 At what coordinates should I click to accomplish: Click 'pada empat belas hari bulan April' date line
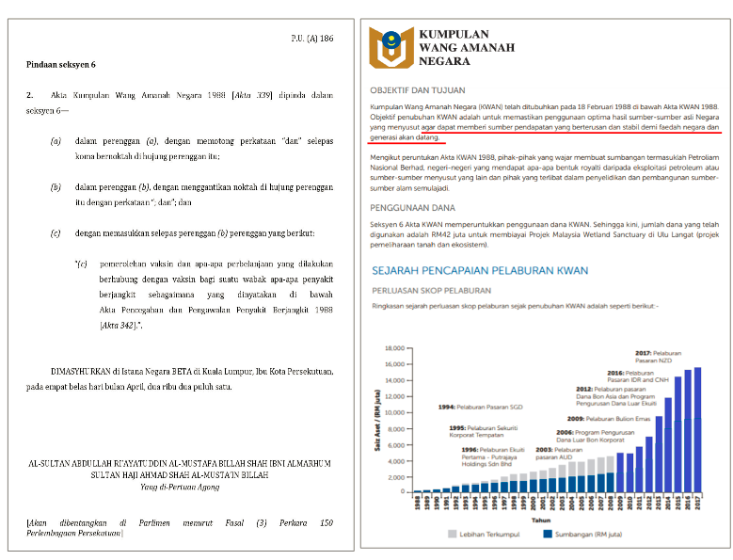tap(129, 387)
